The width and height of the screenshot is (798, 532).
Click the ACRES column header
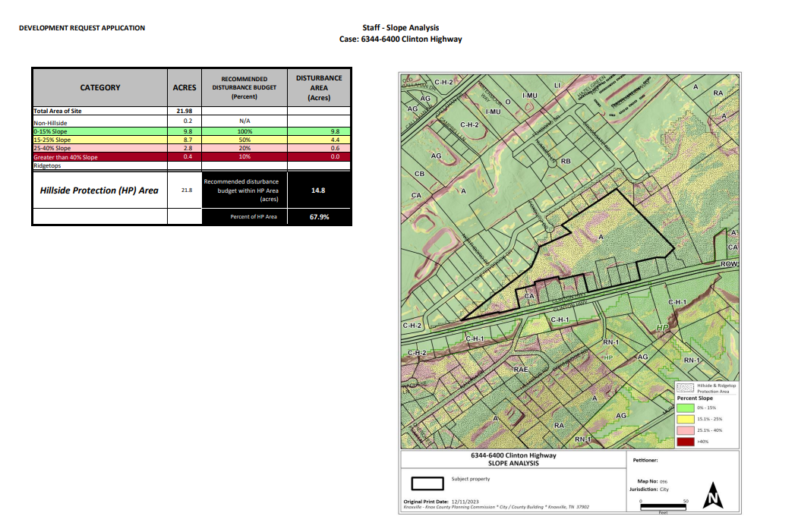pyautogui.click(x=185, y=87)
